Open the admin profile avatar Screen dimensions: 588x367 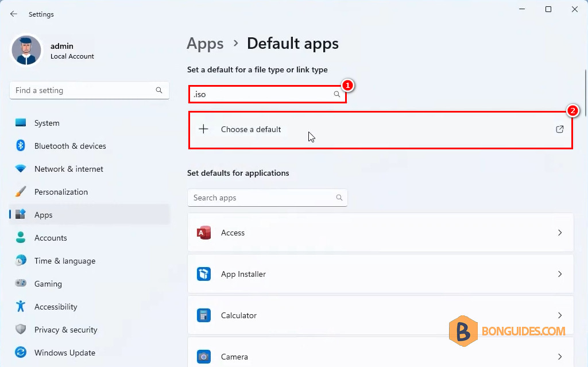[26, 51]
